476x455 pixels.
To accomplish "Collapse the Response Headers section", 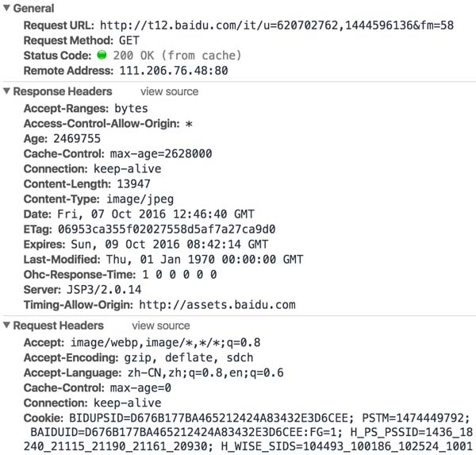I will click(7, 92).
